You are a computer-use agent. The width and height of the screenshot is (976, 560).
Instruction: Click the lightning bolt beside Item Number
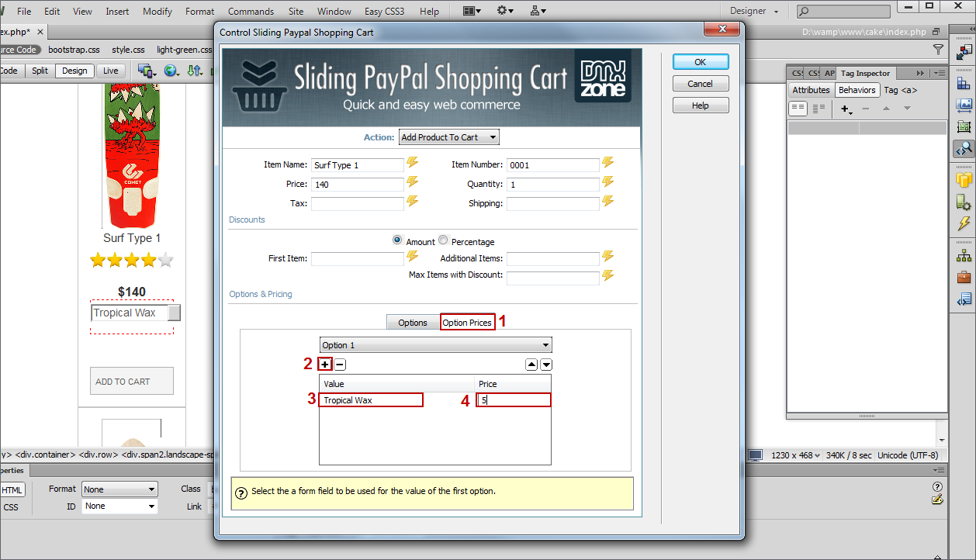click(608, 162)
